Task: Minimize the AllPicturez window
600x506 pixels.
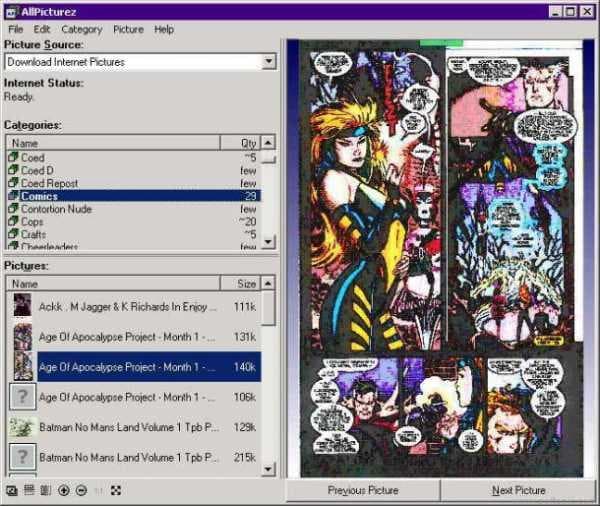Action: pyautogui.click(x=556, y=12)
